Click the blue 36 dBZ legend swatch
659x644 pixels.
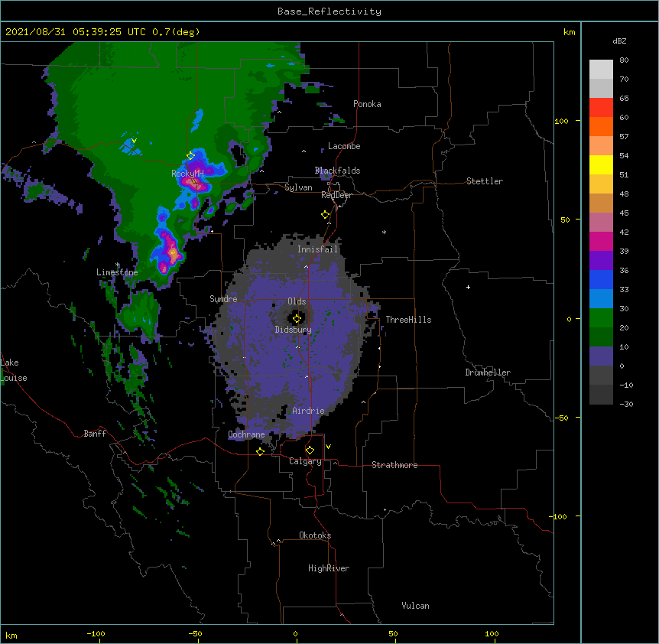click(601, 279)
